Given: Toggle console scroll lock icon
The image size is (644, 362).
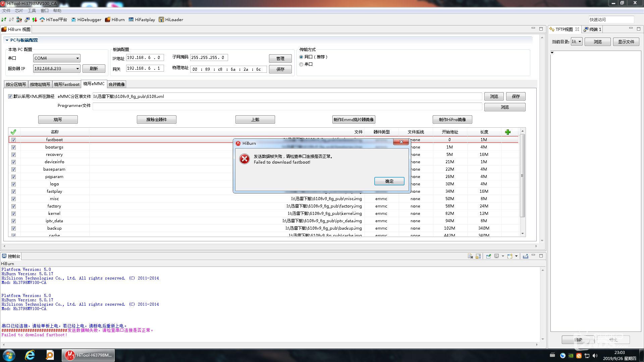Looking at the screenshot, I should click(x=478, y=256).
